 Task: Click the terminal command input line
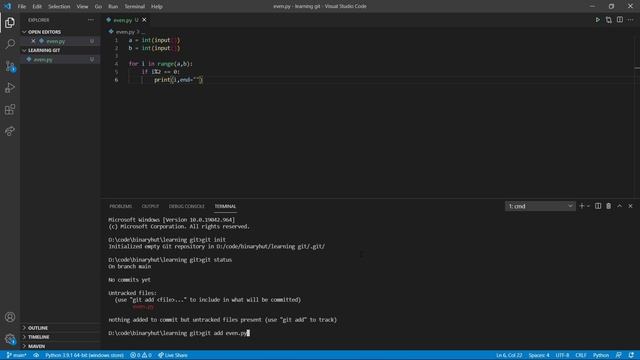(x=179, y=333)
